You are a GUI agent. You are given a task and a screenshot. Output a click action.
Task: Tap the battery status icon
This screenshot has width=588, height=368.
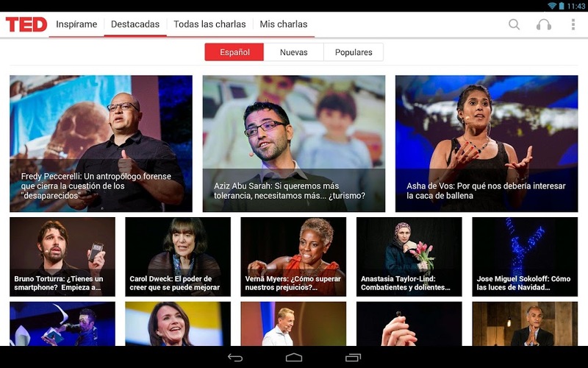coord(562,6)
